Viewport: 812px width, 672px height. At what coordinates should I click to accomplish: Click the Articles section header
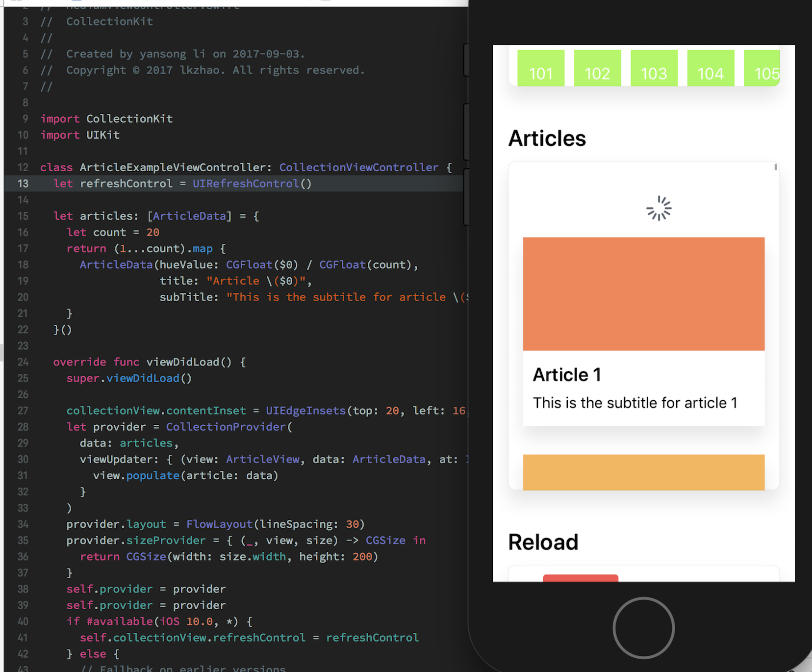pos(547,138)
